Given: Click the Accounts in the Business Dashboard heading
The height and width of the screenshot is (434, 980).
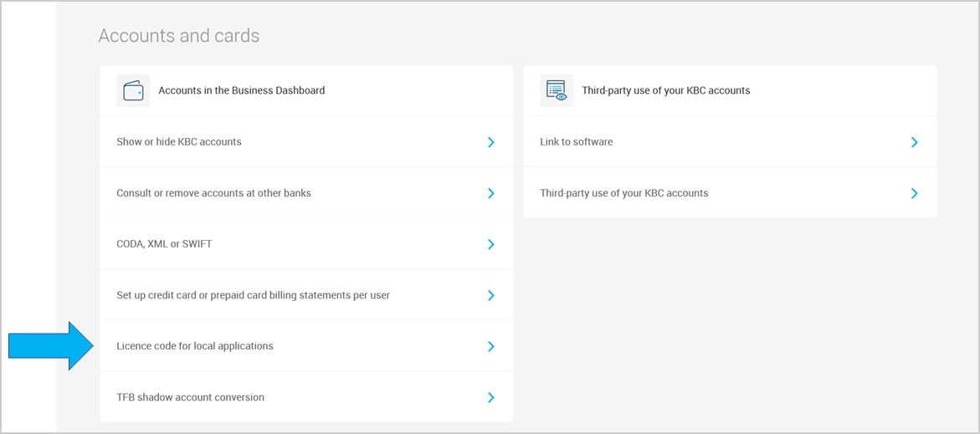Looking at the screenshot, I should [x=241, y=90].
